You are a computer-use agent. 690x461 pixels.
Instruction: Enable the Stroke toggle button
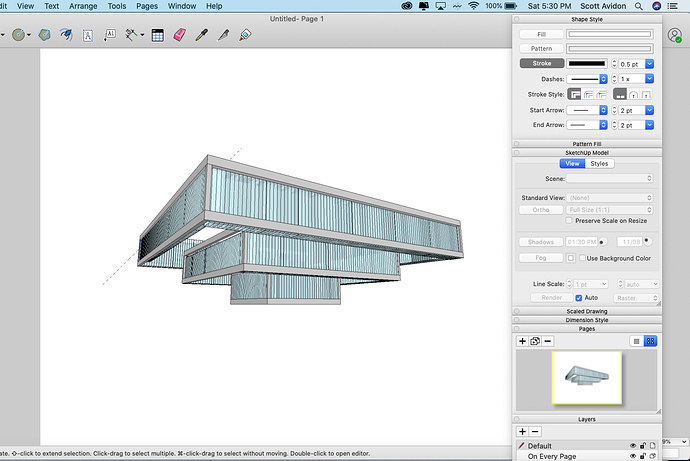(540, 63)
